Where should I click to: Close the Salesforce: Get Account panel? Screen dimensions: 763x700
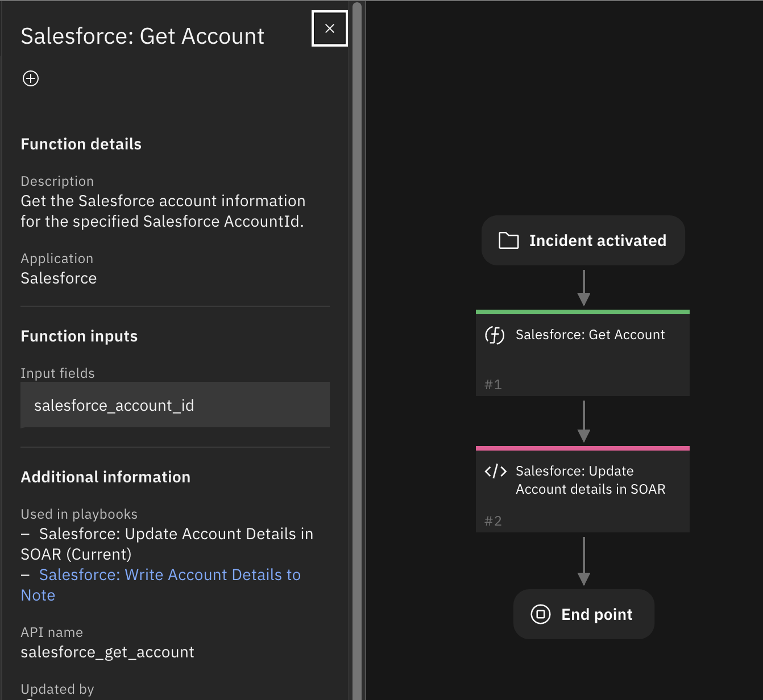(330, 28)
